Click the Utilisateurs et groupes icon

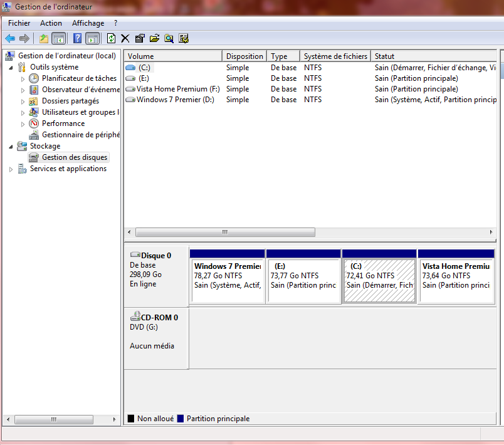pos(33,112)
